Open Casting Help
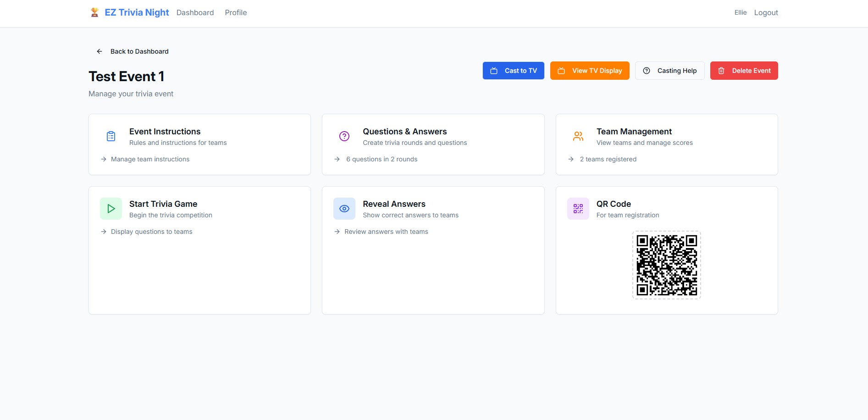Image resolution: width=868 pixels, height=420 pixels. (669, 71)
